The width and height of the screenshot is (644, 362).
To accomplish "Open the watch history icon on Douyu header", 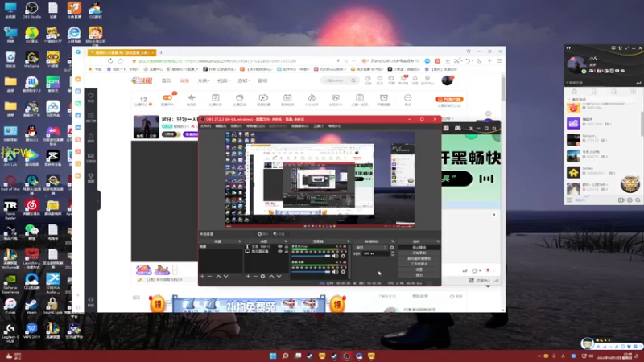I will click(368, 80).
